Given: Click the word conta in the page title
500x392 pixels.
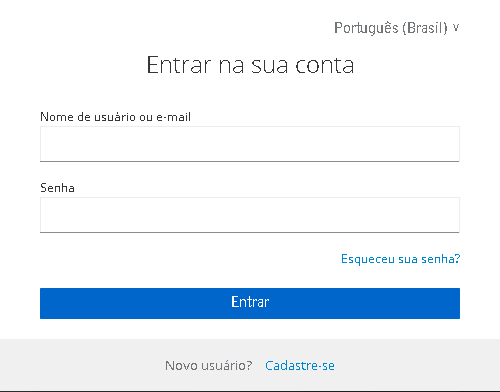Looking at the screenshot, I should click(325, 65).
